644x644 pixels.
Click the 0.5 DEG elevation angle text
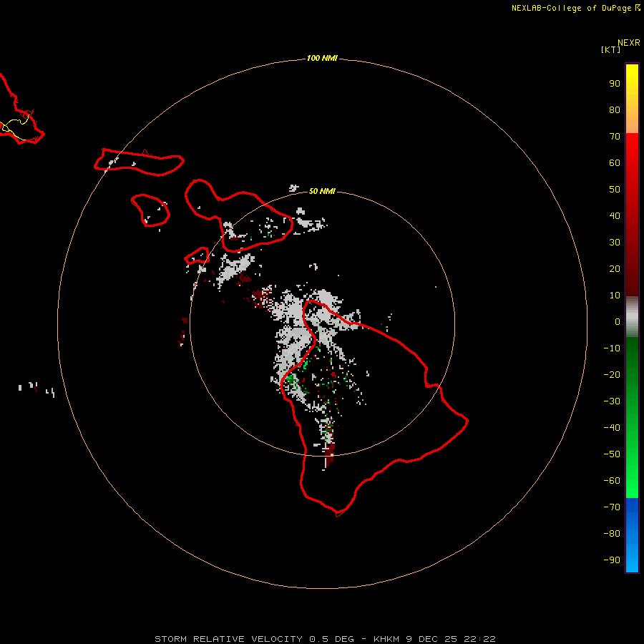[x=331, y=639]
